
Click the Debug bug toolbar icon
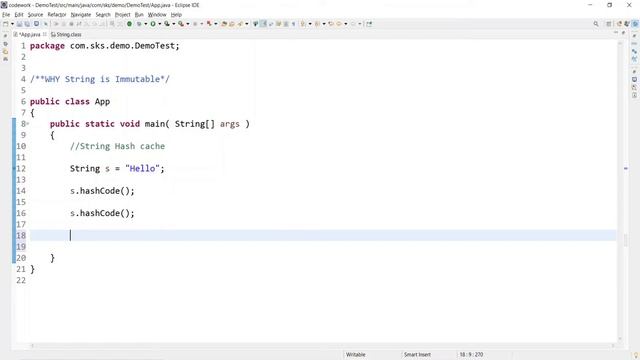[x=139, y=24]
